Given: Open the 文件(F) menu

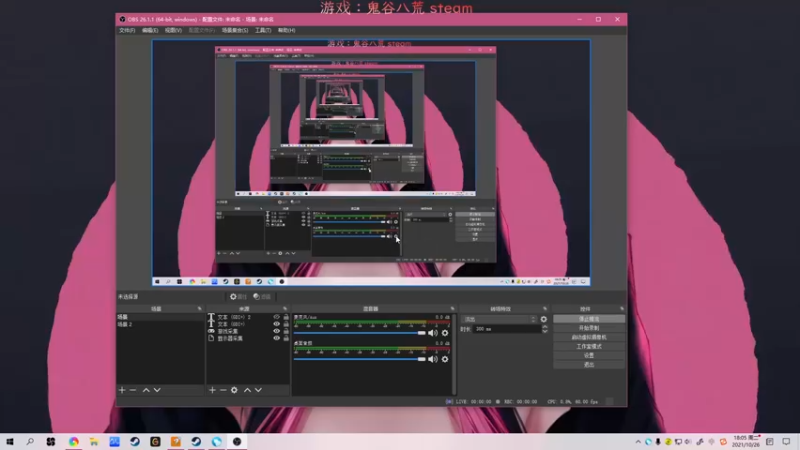Looking at the screenshot, I should point(127,31).
